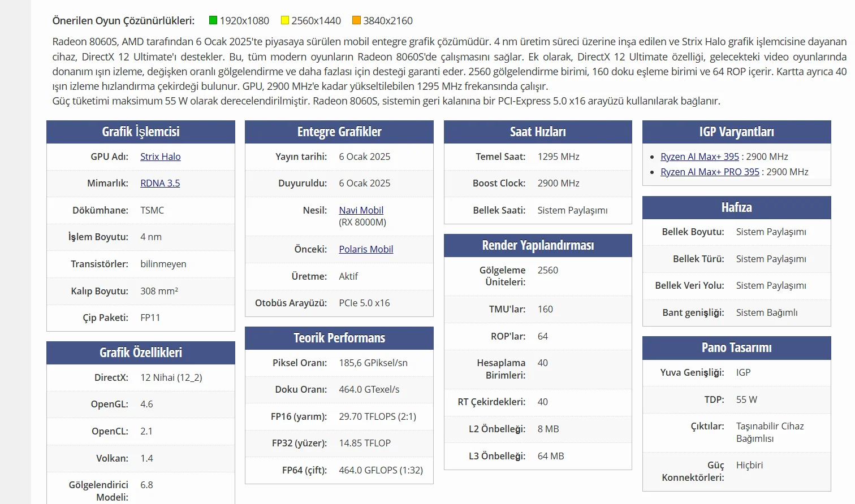855x504 pixels.
Task: Click the ROP count 64 value
Action: [x=543, y=336]
